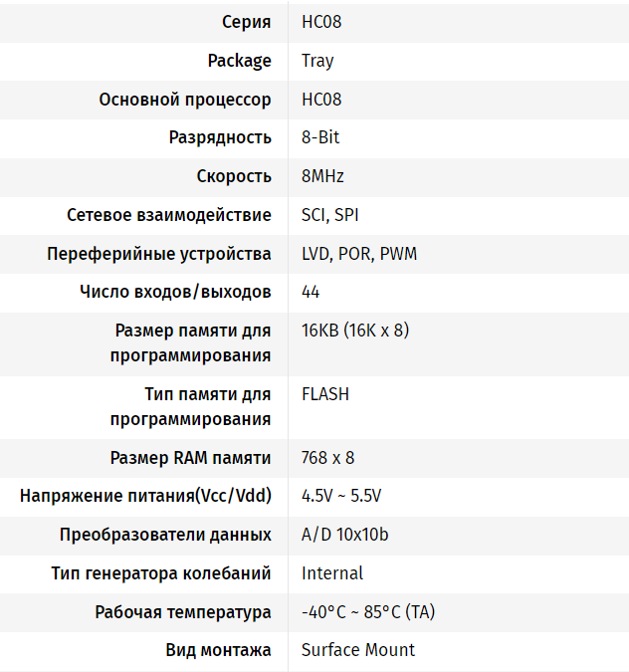The height and width of the screenshot is (672, 629).
Task: Select the 44 I/O count value
Action: 311,292
